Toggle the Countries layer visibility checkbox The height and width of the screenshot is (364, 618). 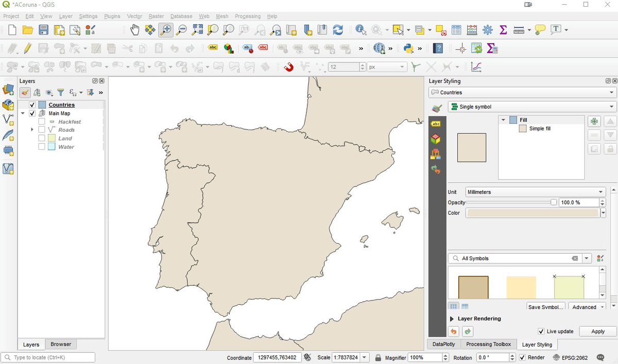pyautogui.click(x=32, y=105)
